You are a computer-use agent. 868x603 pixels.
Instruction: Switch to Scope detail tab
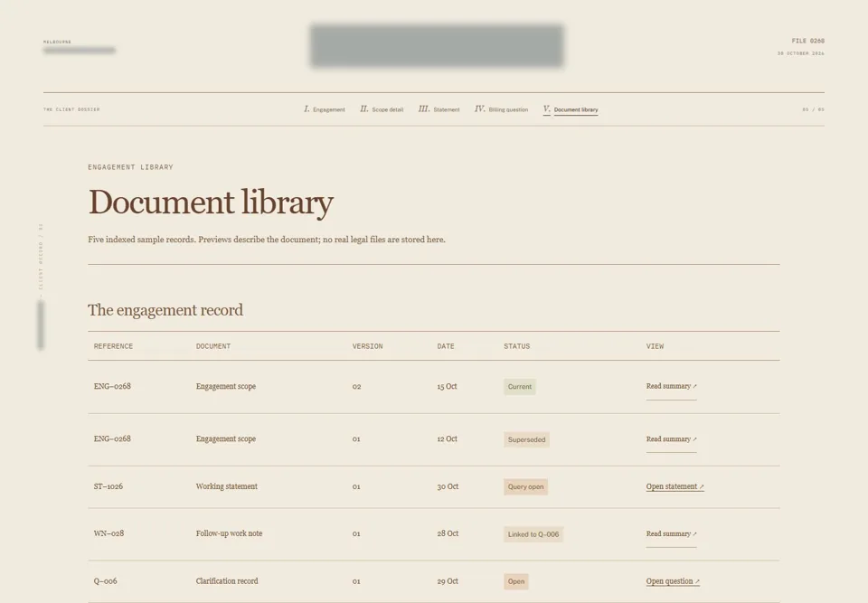point(382,109)
